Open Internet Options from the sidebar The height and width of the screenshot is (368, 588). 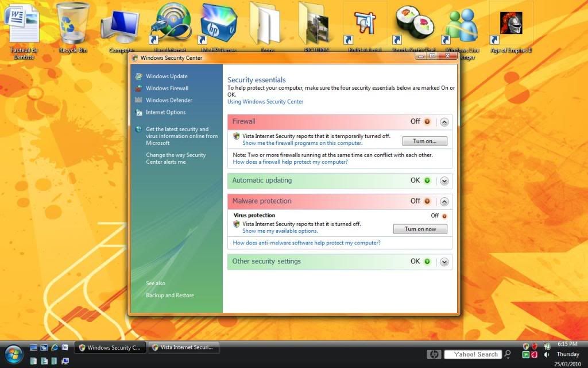tap(165, 112)
